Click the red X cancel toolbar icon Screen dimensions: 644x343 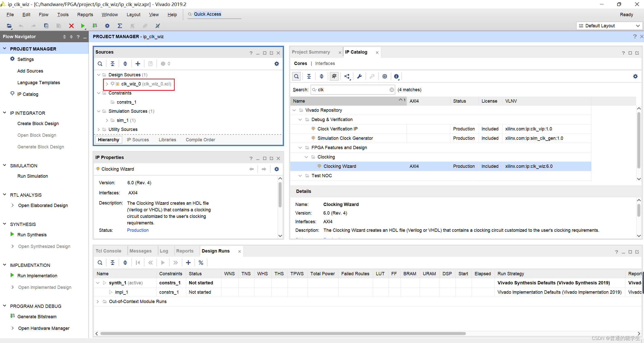coord(71,26)
